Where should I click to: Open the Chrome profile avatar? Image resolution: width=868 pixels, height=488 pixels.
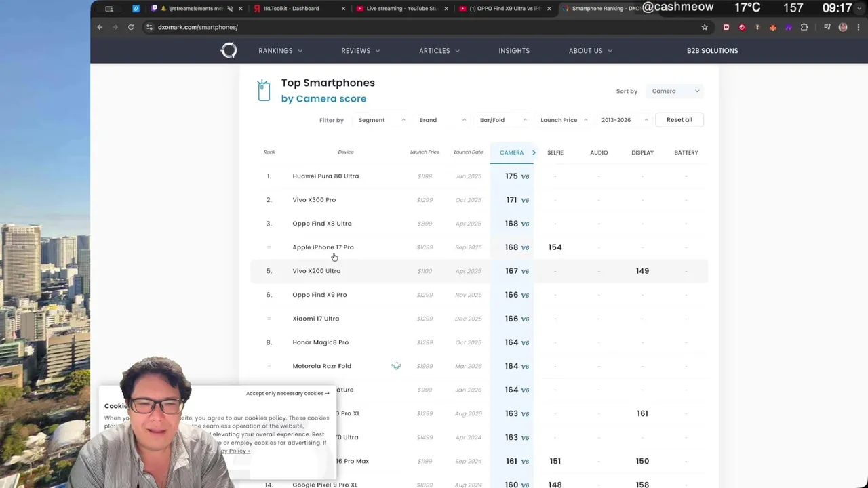tap(843, 27)
